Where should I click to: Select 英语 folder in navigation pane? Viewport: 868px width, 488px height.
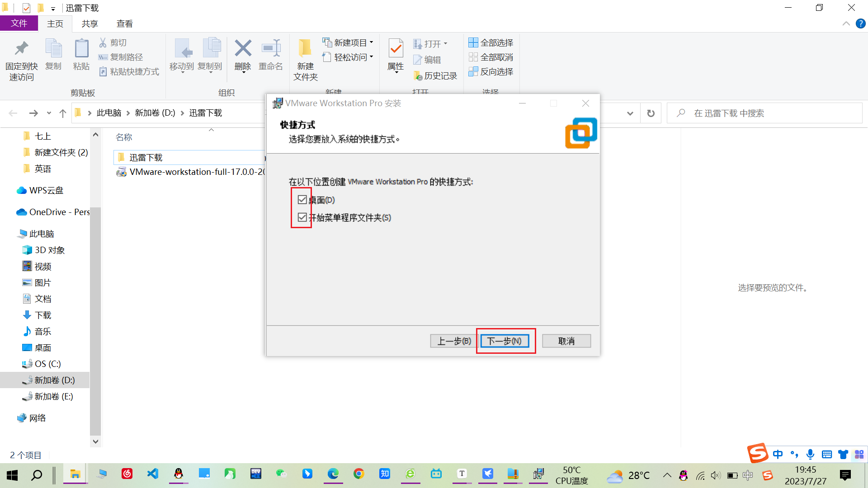(43, 169)
